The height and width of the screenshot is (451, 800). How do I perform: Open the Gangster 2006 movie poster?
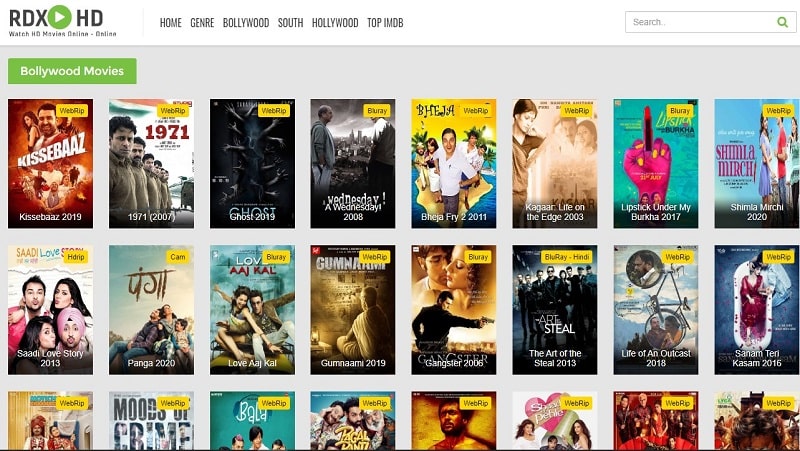pos(454,310)
